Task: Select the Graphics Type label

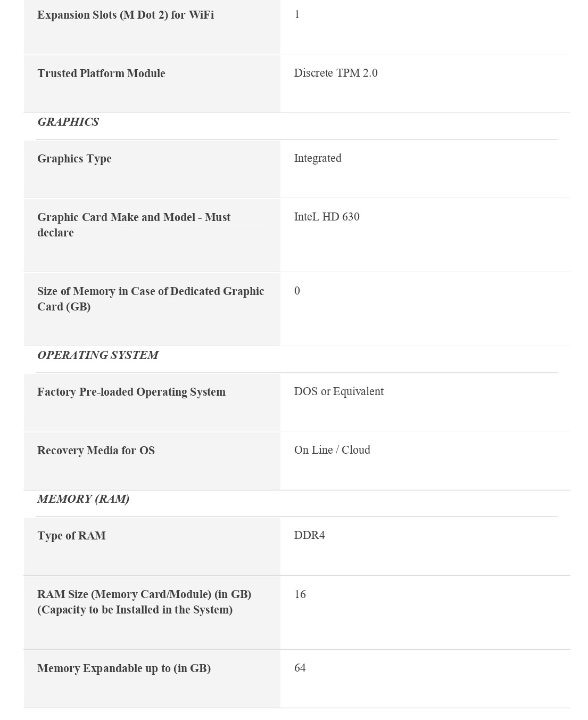Action: coord(74,159)
